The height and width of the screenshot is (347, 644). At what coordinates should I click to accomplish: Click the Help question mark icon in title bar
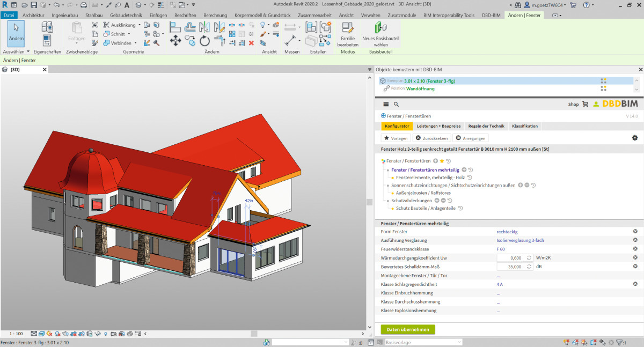point(587,5)
